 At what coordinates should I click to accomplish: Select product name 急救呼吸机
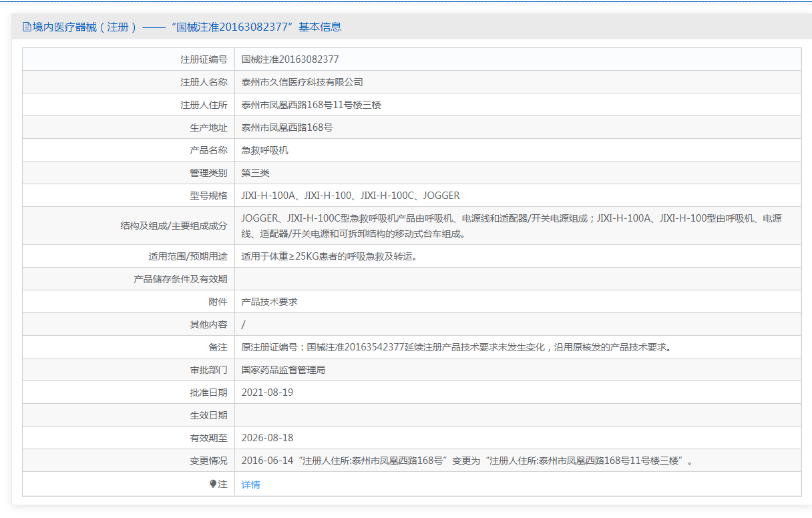tap(264, 150)
